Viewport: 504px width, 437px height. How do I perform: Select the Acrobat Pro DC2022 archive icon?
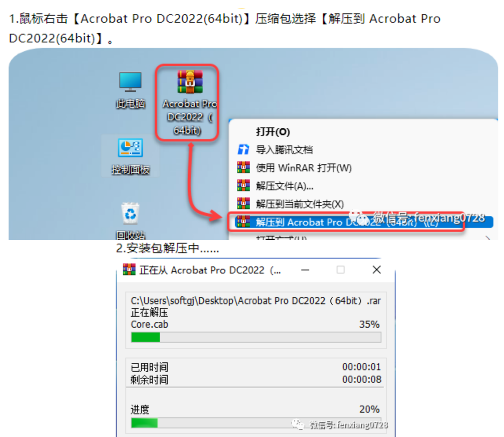pyautogui.click(x=190, y=81)
